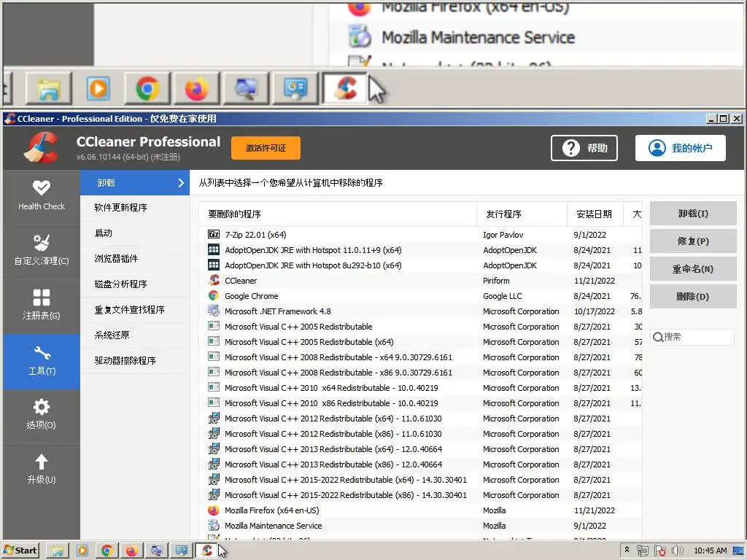Click Show Desktop button at taskbar end
Screen dimensions: 747x560
[739, 551]
